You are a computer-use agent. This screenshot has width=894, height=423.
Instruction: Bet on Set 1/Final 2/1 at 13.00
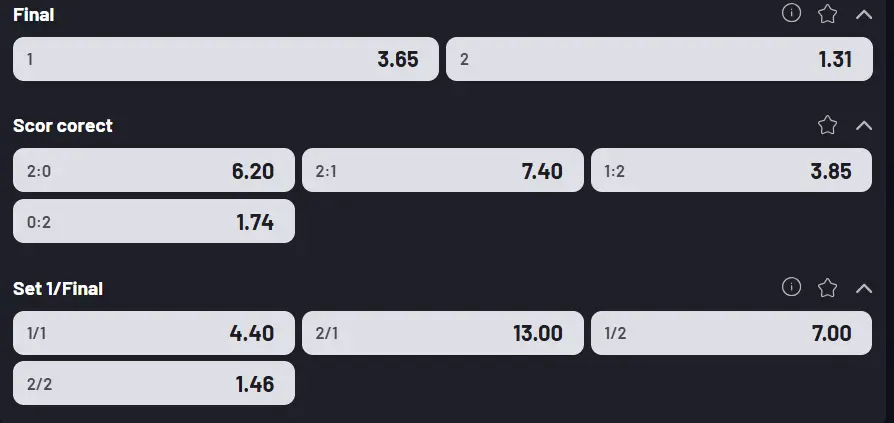coord(443,333)
